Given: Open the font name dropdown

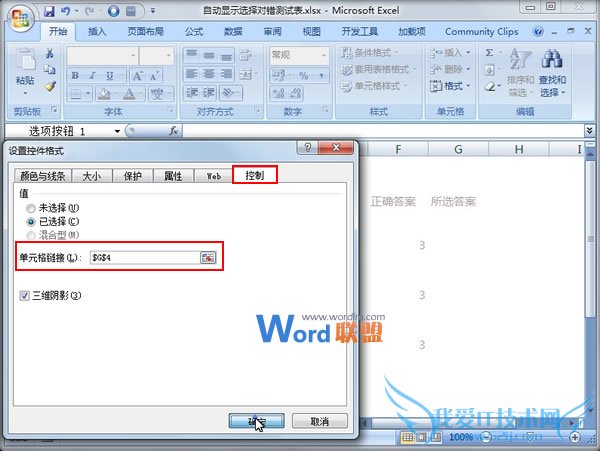Looking at the screenshot, I should pos(133,56).
